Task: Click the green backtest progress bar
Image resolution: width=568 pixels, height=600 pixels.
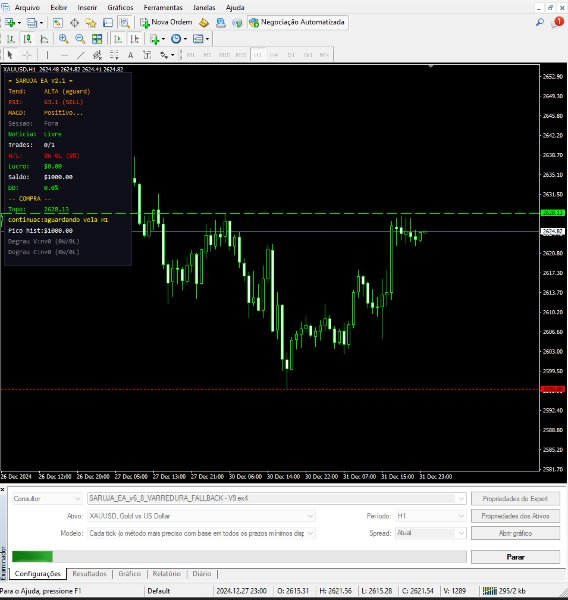Action: pyautogui.click(x=33, y=557)
